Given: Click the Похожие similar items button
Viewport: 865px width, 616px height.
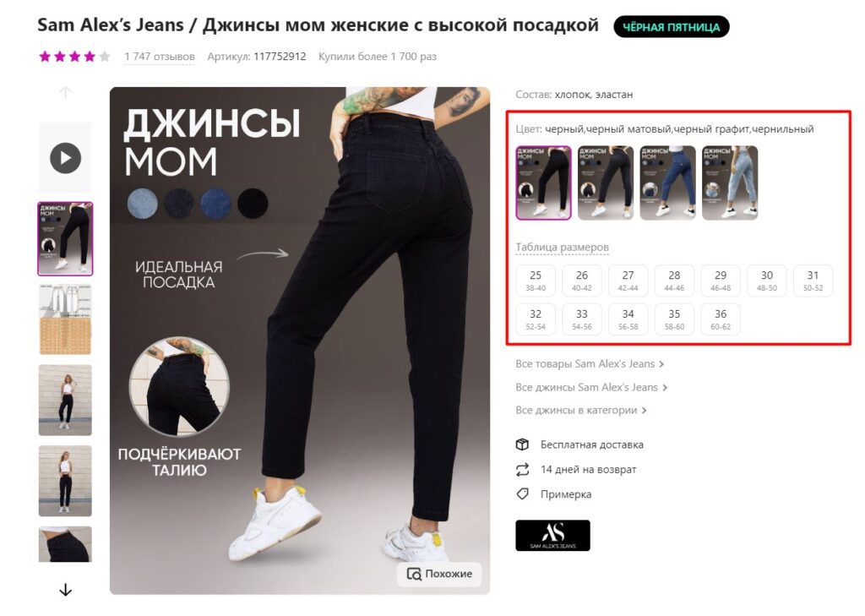Looking at the screenshot, I should (439, 574).
